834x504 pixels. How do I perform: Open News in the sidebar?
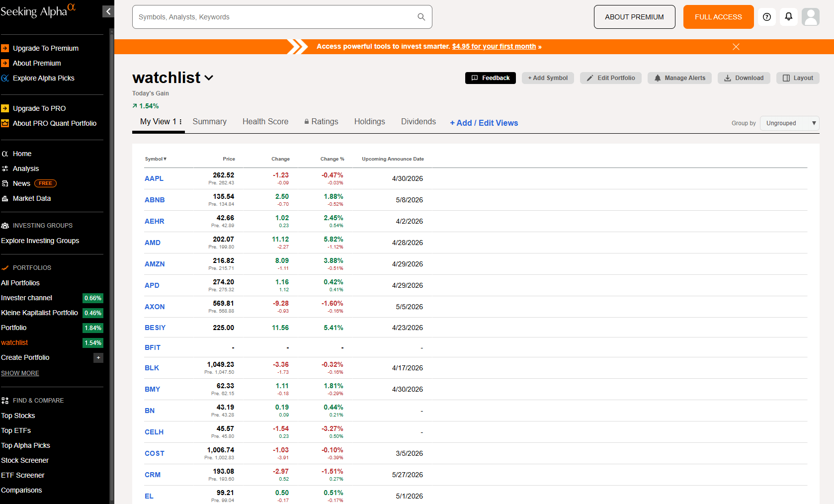[21, 183]
